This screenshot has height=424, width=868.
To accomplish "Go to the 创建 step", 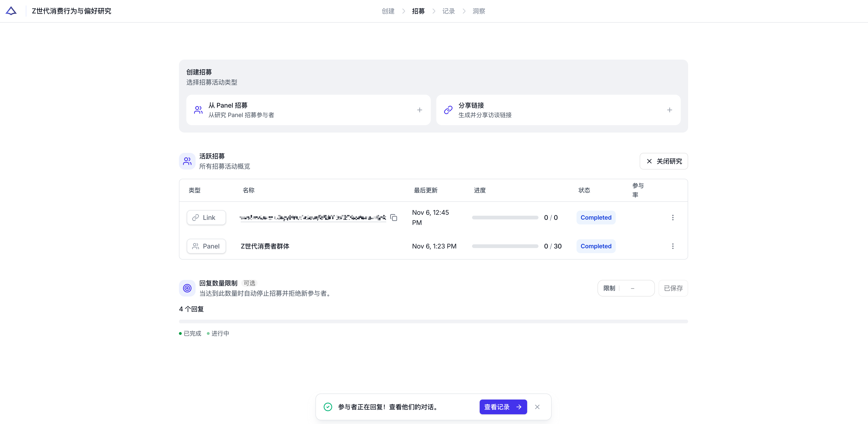I will point(388,11).
